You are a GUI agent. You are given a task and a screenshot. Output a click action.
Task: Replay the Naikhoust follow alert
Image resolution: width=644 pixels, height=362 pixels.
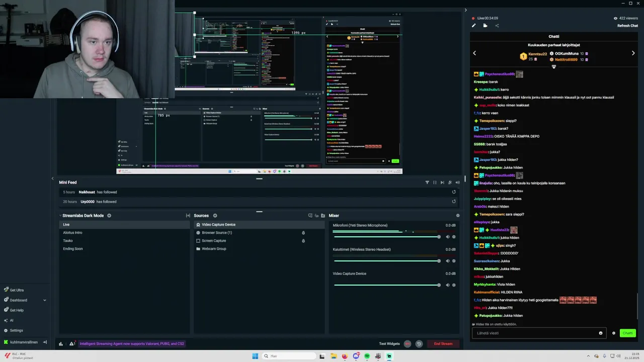pyautogui.click(x=454, y=192)
